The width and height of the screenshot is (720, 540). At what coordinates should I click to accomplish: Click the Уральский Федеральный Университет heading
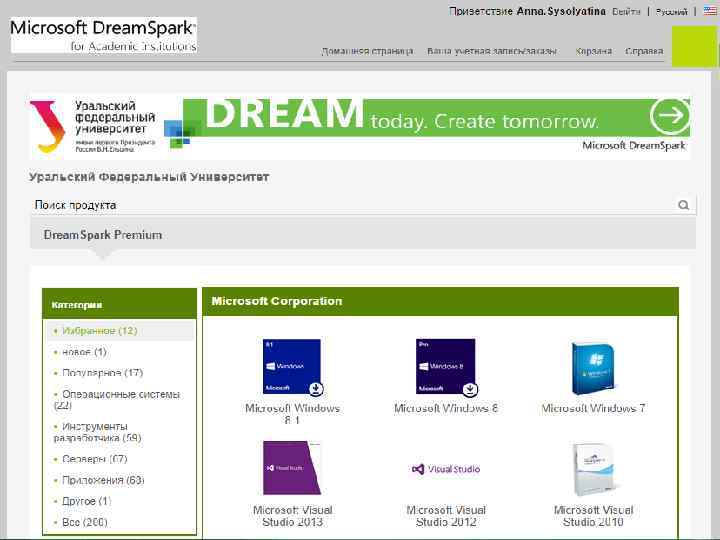pyautogui.click(x=149, y=177)
